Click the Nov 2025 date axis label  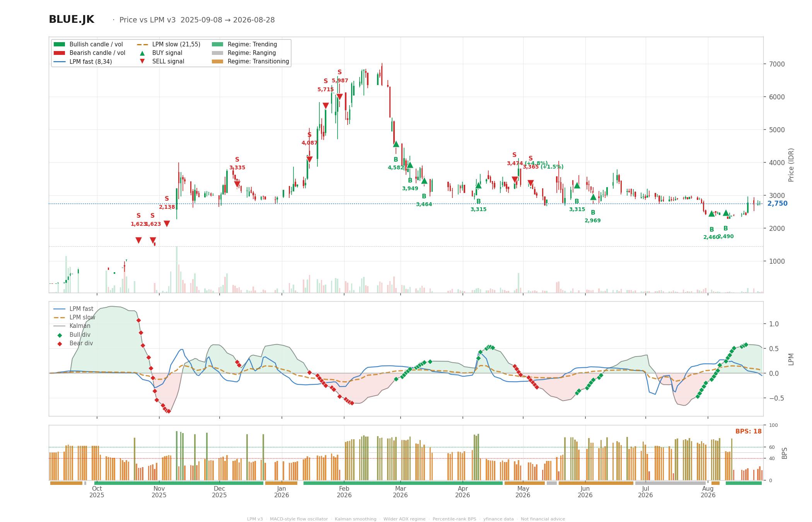pyautogui.click(x=159, y=492)
